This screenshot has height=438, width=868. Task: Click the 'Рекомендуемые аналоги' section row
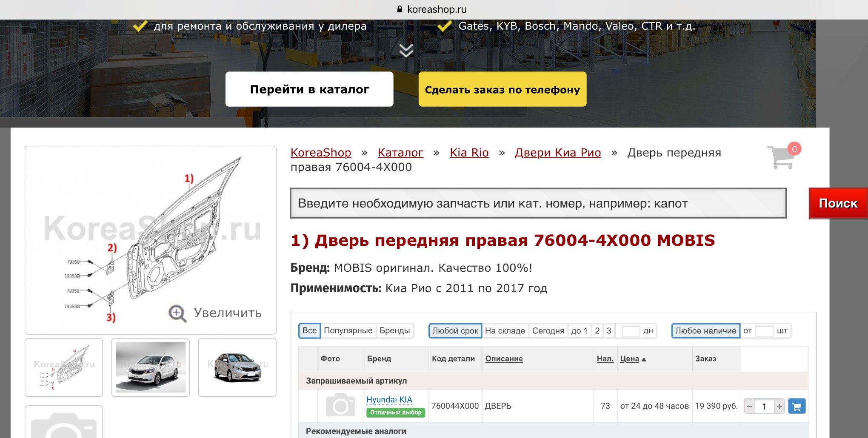click(554, 430)
